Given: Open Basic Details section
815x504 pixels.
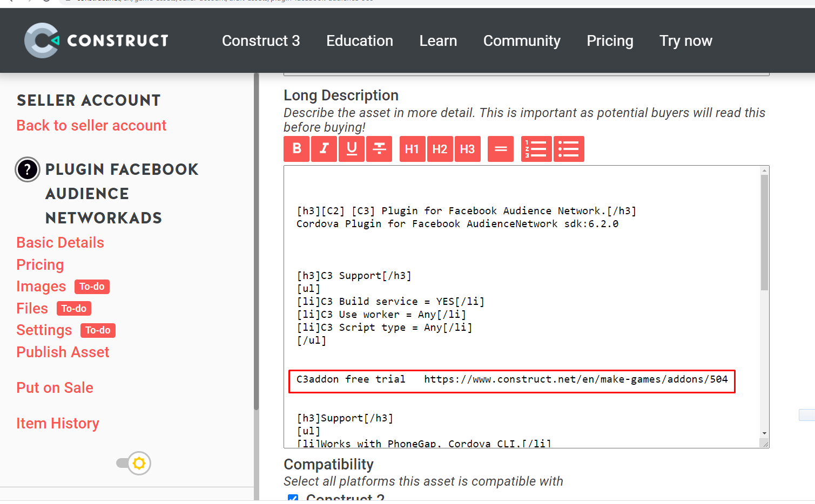Looking at the screenshot, I should click(x=60, y=243).
